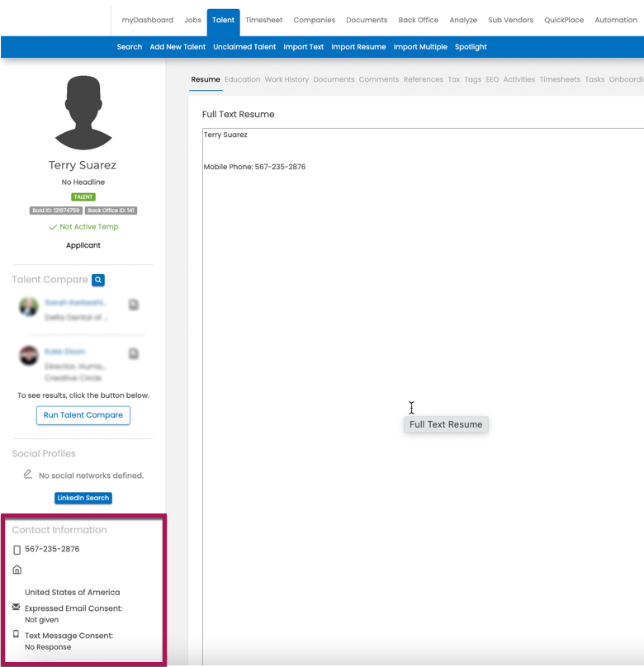Click the second Talent Compare candidate photo

(29, 356)
